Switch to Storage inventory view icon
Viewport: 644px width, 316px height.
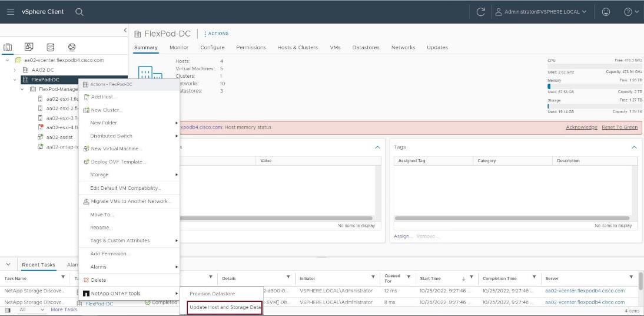click(51, 47)
